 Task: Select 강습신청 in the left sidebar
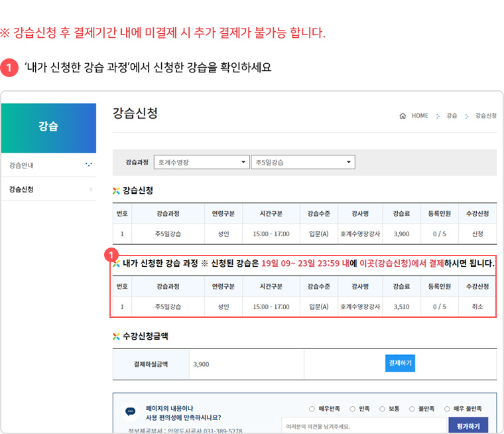tap(21, 190)
